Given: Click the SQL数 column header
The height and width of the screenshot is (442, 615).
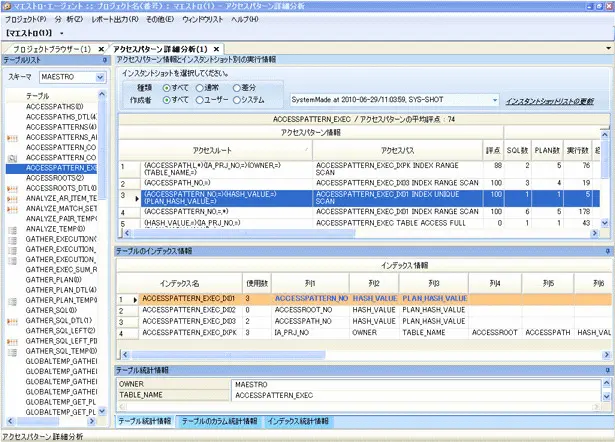Looking at the screenshot, I should 517,150.
